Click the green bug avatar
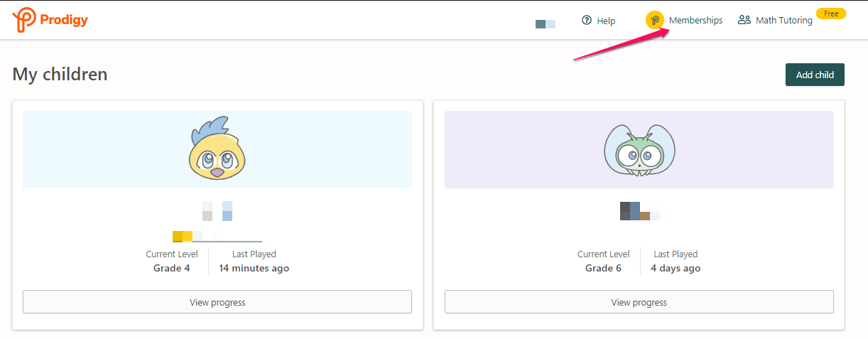Viewport: 868px width, 339px height. (x=639, y=150)
